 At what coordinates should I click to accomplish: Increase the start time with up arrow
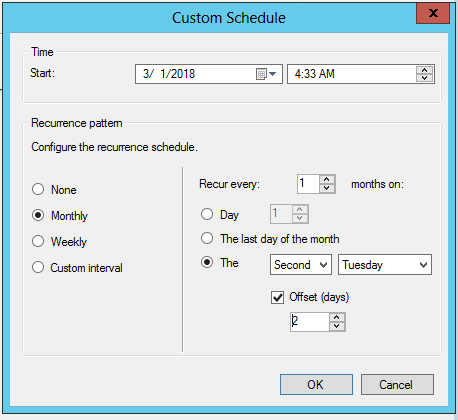point(424,70)
